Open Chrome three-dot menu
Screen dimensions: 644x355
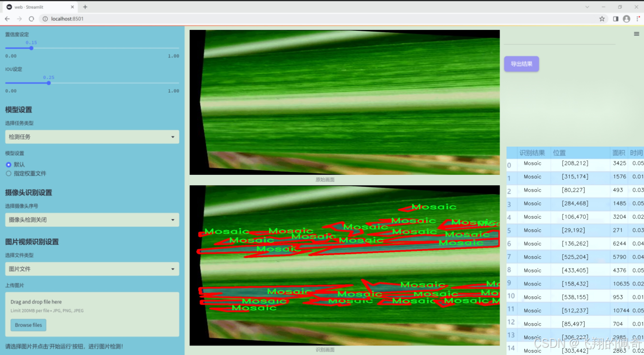(638, 19)
